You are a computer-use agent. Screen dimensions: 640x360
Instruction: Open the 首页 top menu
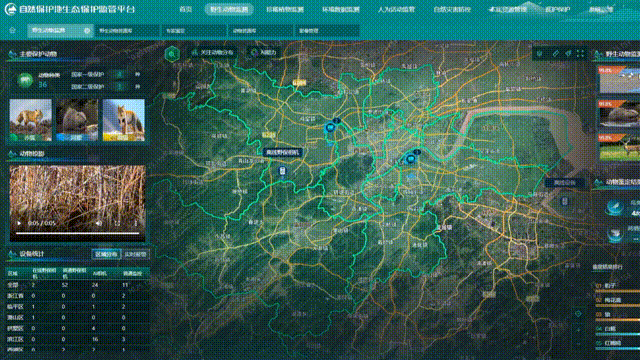pyautogui.click(x=186, y=9)
